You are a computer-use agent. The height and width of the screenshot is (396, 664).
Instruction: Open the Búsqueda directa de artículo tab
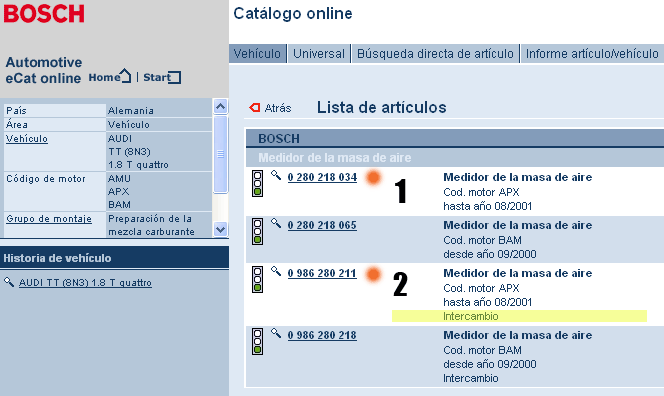[x=435, y=54]
